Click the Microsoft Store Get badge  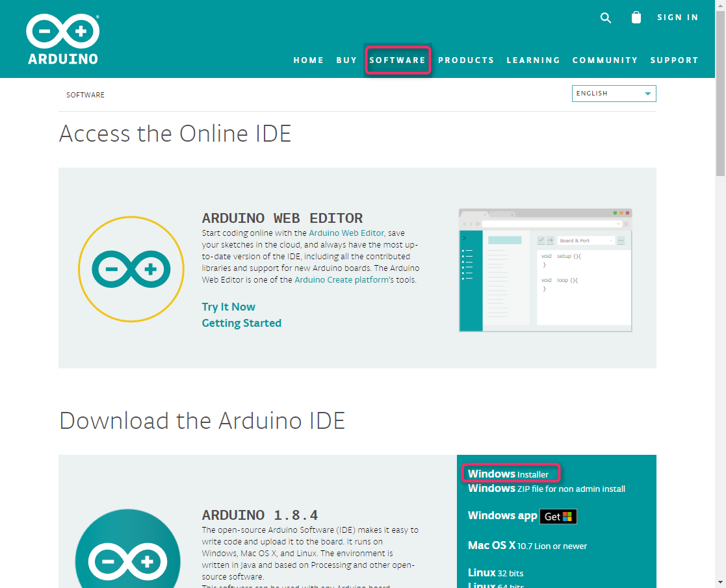(558, 517)
